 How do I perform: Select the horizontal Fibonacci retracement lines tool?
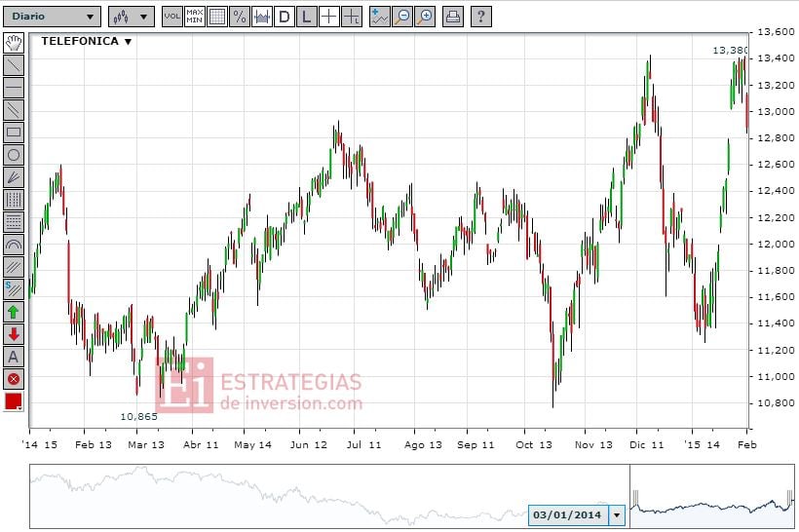14,222
